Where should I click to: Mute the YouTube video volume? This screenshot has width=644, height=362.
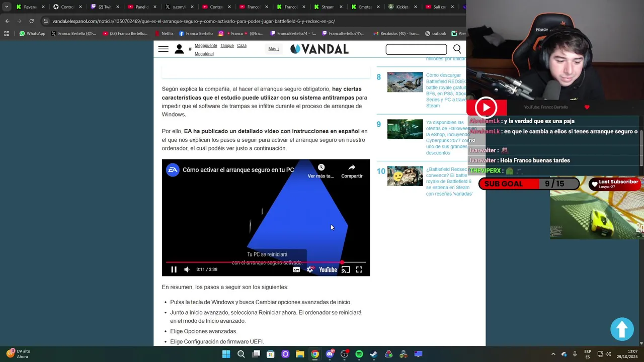(187, 269)
